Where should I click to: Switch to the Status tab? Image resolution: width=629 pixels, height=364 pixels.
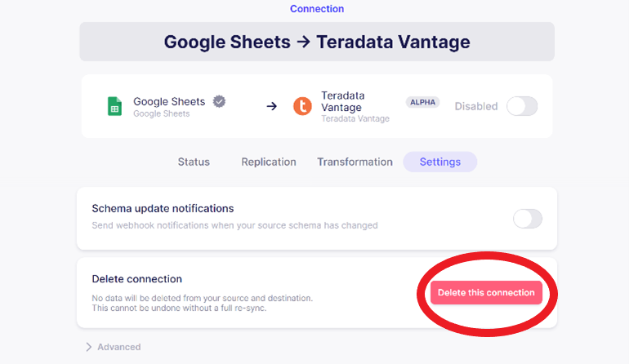194,162
